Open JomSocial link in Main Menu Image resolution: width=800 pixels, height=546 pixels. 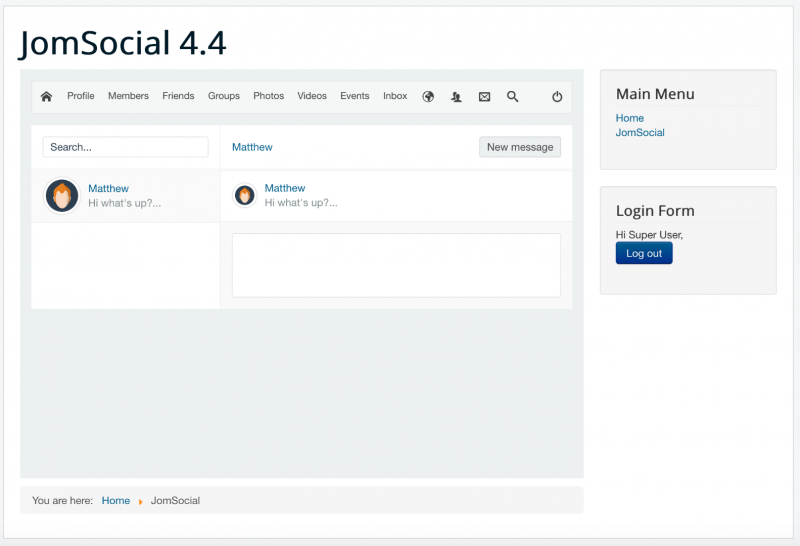[640, 132]
